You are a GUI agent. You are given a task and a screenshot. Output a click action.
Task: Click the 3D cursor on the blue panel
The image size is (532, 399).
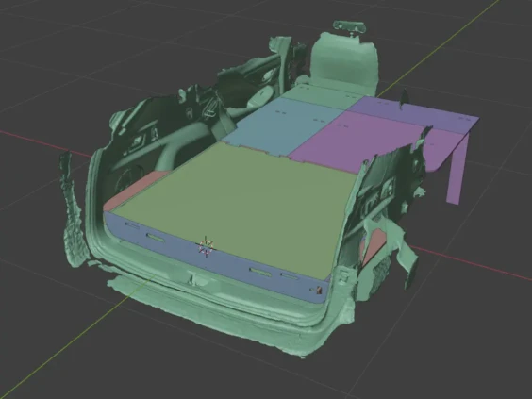[206, 246]
